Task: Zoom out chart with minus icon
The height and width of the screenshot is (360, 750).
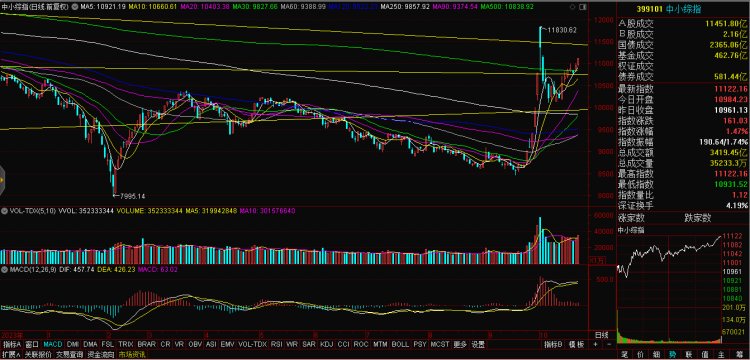Action: tap(609, 344)
